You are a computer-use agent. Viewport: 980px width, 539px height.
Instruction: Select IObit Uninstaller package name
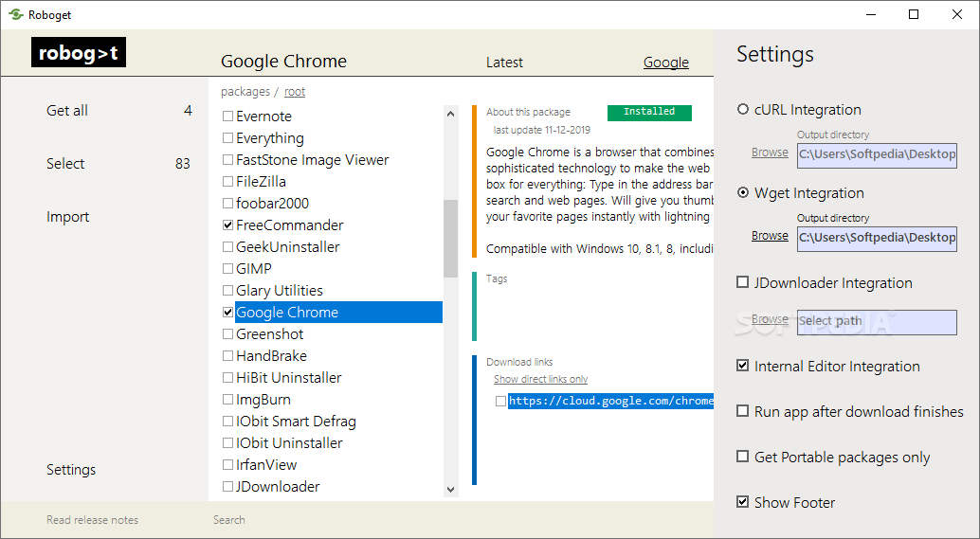pos(289,442)
